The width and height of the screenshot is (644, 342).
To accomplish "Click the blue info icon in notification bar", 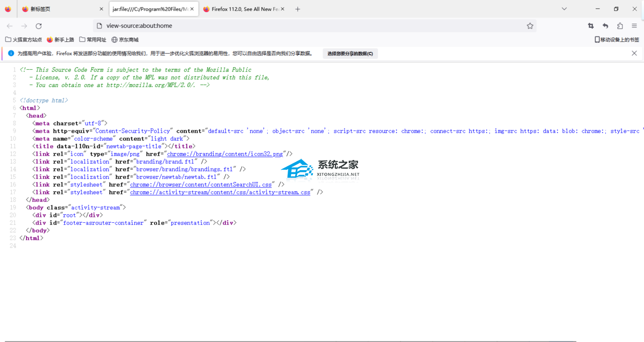I will (11, 53).
